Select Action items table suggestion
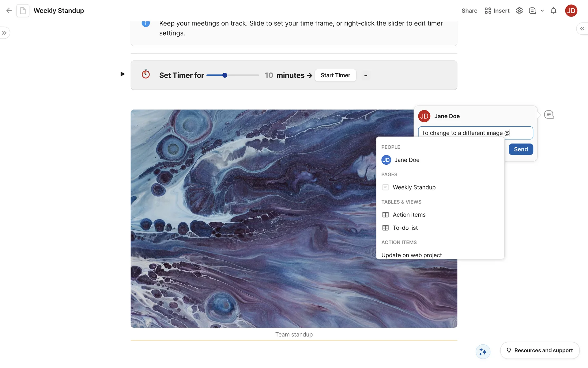588x368 pixels. [409, 215]
